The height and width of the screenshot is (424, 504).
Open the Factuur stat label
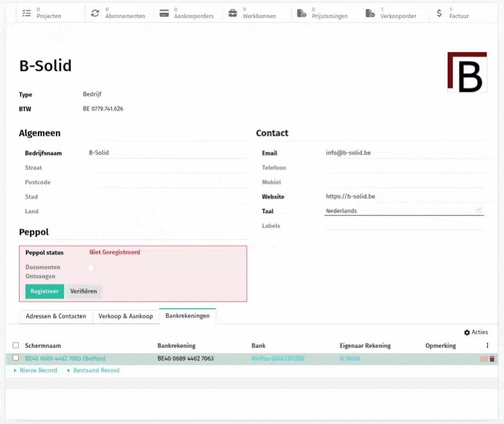[459, 16]
